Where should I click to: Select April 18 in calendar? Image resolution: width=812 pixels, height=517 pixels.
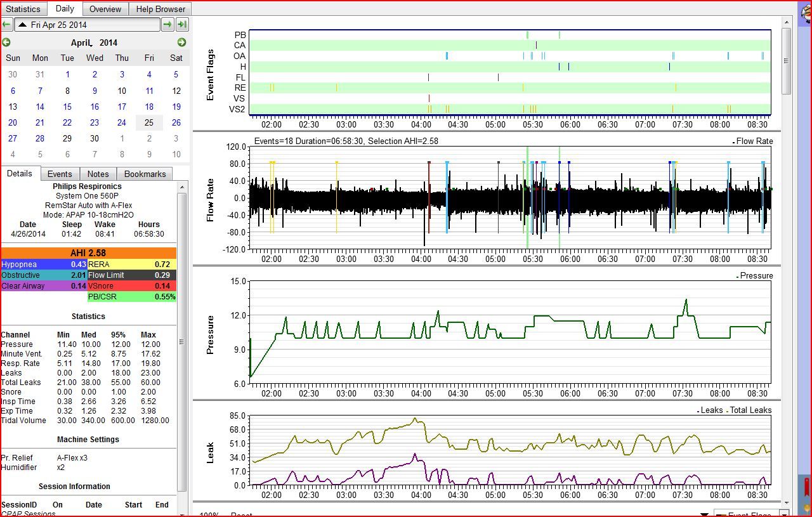(149, 107)
